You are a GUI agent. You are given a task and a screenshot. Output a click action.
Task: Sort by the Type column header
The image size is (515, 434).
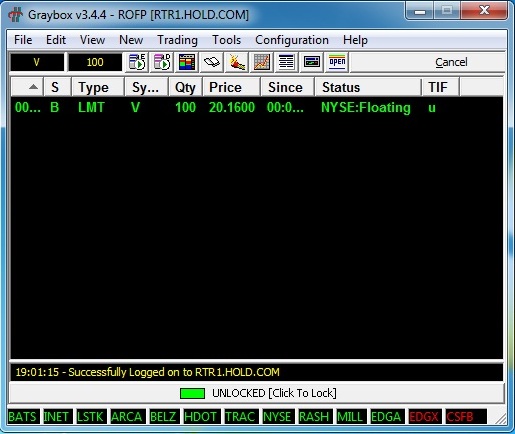[98, 87]
